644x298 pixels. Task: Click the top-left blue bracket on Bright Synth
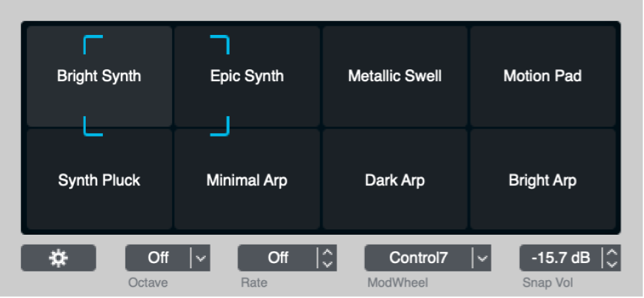(91, 42)
